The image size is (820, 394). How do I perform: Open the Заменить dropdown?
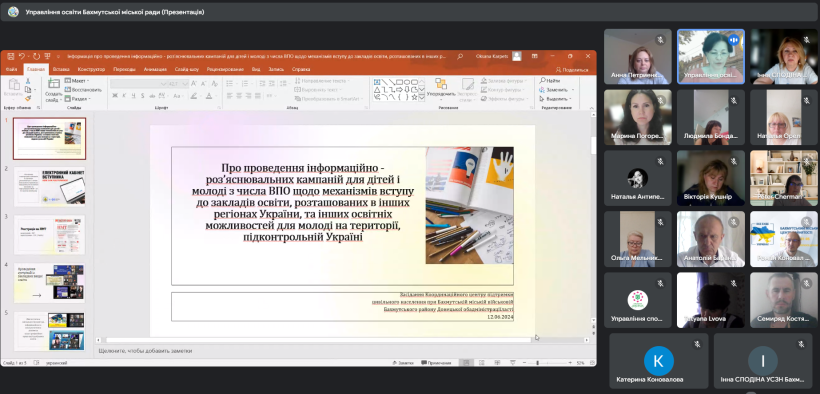pyautogui.click(x=556, y=89)
